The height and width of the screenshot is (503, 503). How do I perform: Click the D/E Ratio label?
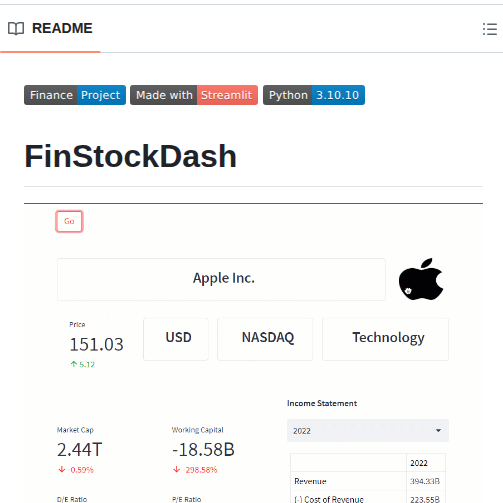(72, 499)
